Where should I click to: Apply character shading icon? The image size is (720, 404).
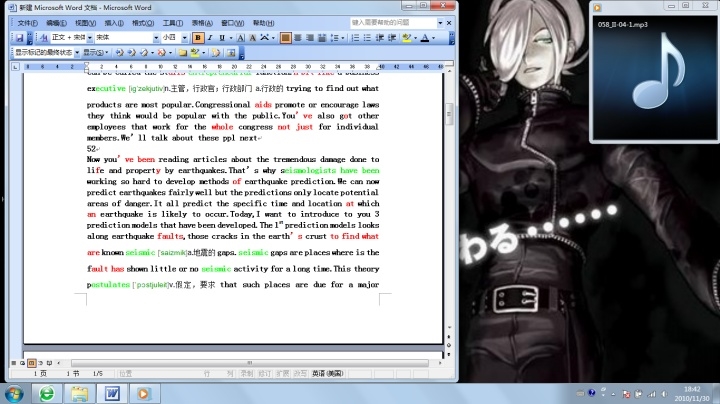click(x=252, y=38)
